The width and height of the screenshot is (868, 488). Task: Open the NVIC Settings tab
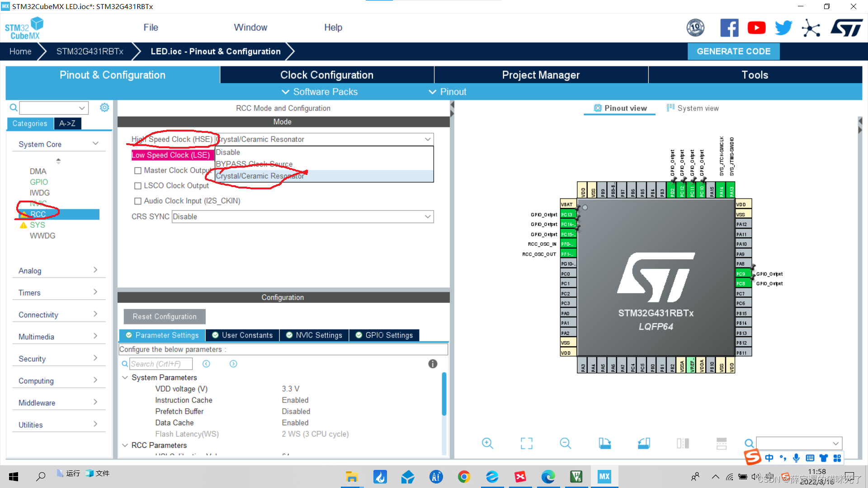[314, 335]
